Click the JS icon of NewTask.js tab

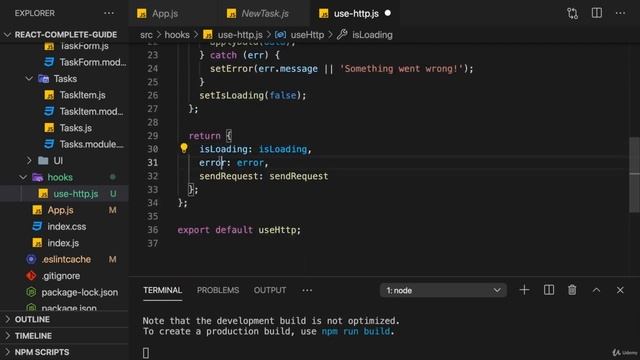(x=231, y=13)
